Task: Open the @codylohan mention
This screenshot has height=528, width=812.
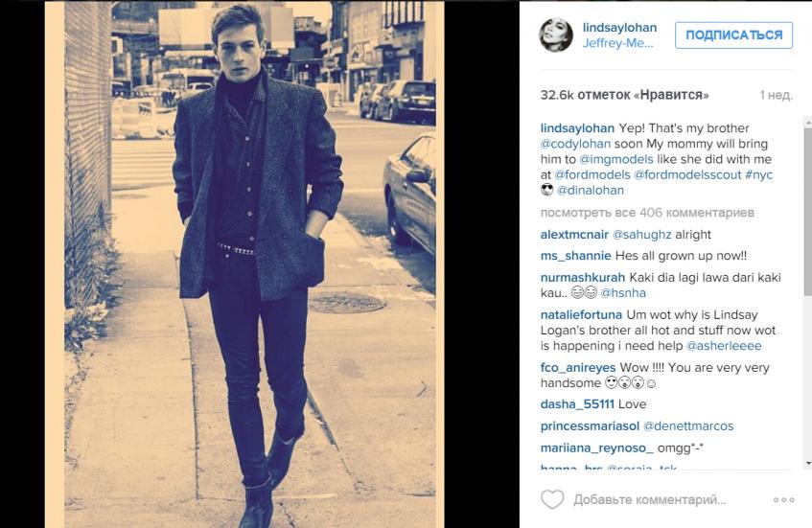Action: (x=575, y=144)
